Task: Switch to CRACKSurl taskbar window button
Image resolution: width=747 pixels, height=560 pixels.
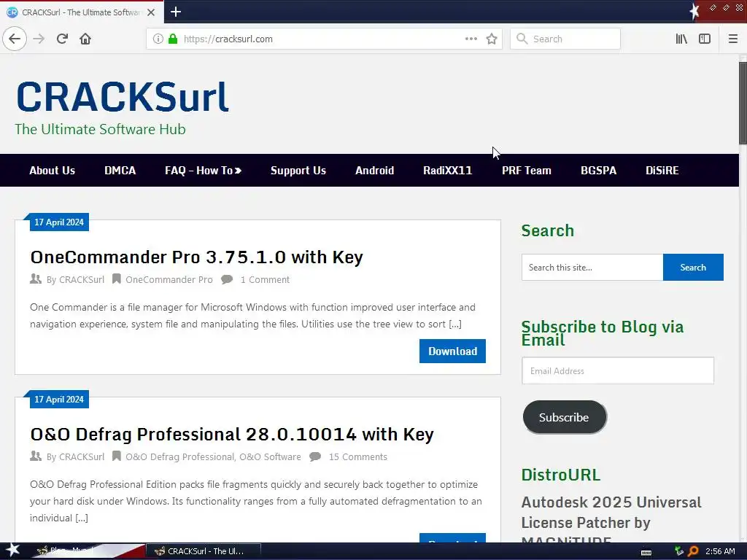Action: [204, 551]
